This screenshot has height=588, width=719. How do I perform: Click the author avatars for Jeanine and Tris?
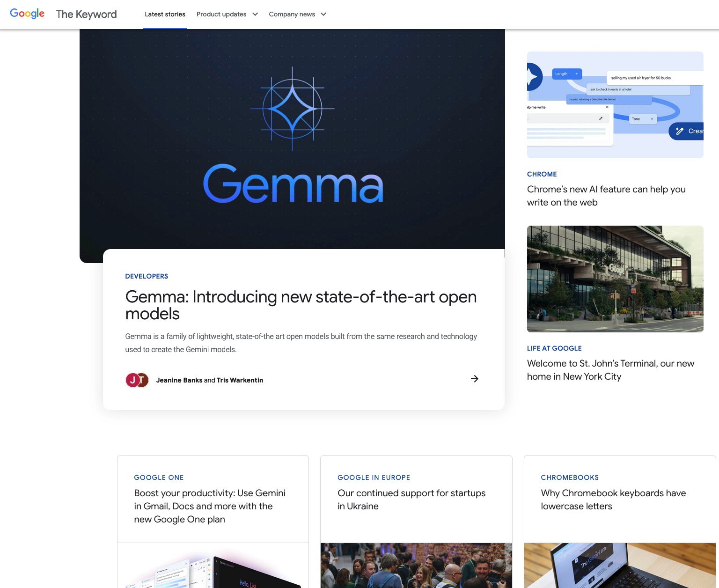coord(137,380)
